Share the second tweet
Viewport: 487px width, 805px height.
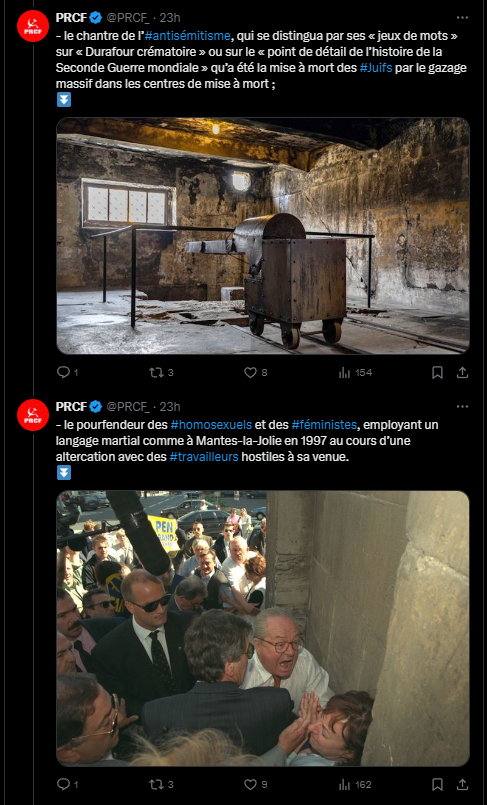[462, 784]
